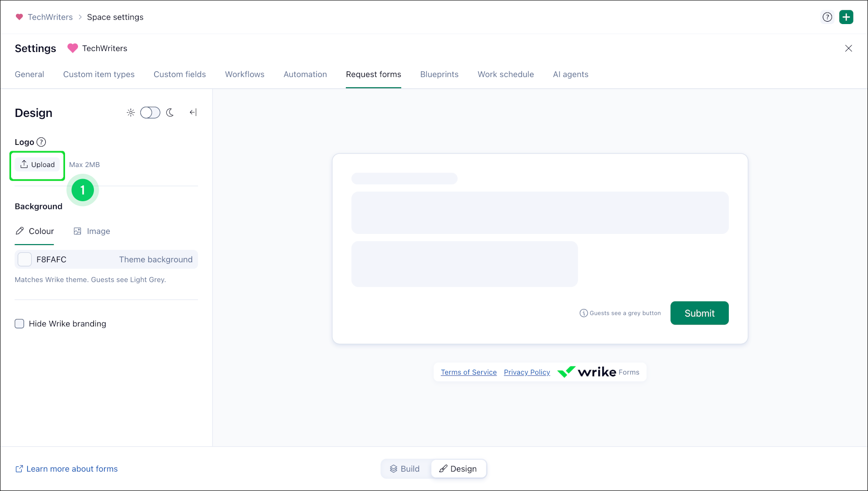Screen dimensions: 868x491
Task: Click the TechWriters space name
Action: (x=105, y=48)
